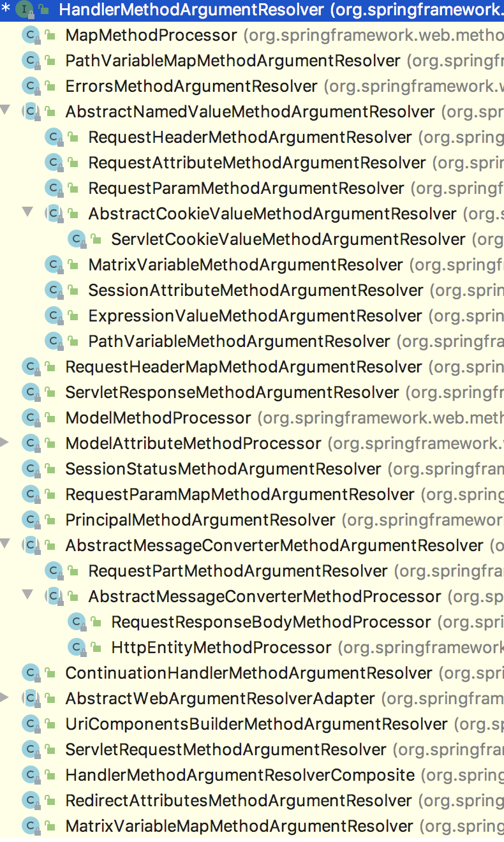Select RedirectAttributesMethodArgumentResolver class
504x842 pixels.
[239, 801]
